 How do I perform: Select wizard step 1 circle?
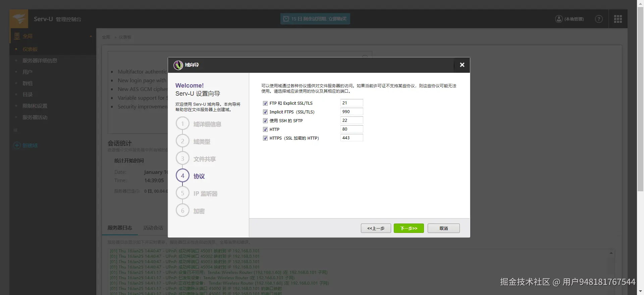(x=182, y=124)
